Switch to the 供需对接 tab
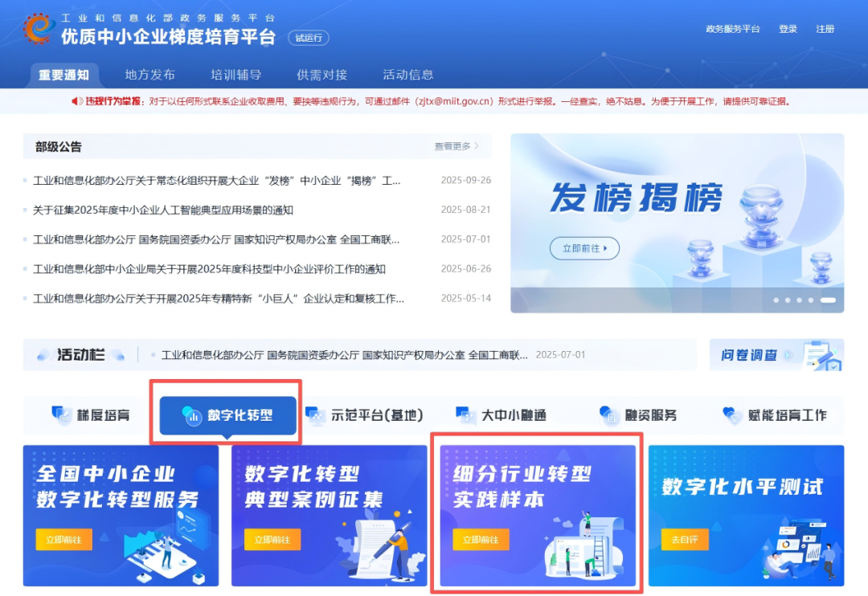 tap(321, 75)
